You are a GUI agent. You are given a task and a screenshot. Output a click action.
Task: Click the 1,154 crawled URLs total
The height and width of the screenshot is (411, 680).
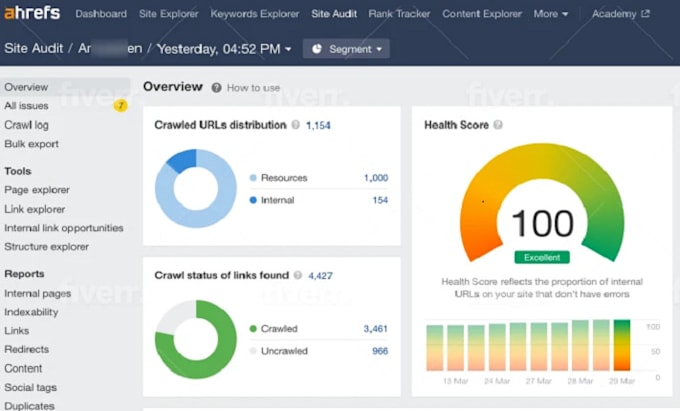[x=318, y=126]
